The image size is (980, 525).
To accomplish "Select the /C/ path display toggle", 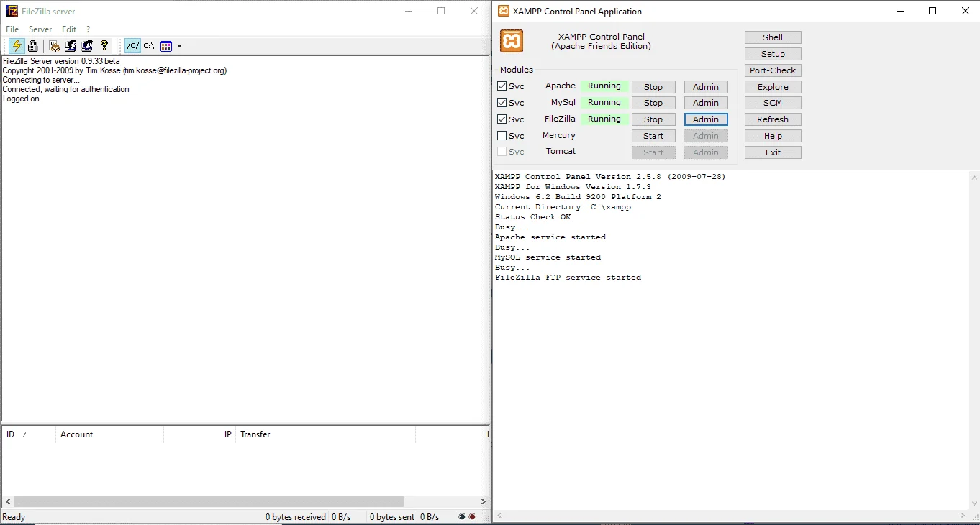I will [x=132, y=46].
